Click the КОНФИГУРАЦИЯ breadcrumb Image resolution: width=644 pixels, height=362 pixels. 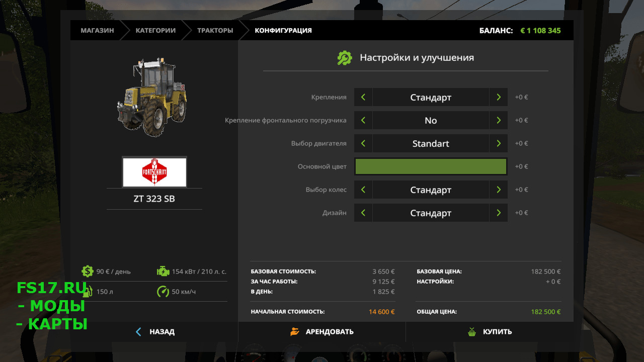(x=283, y=30)
